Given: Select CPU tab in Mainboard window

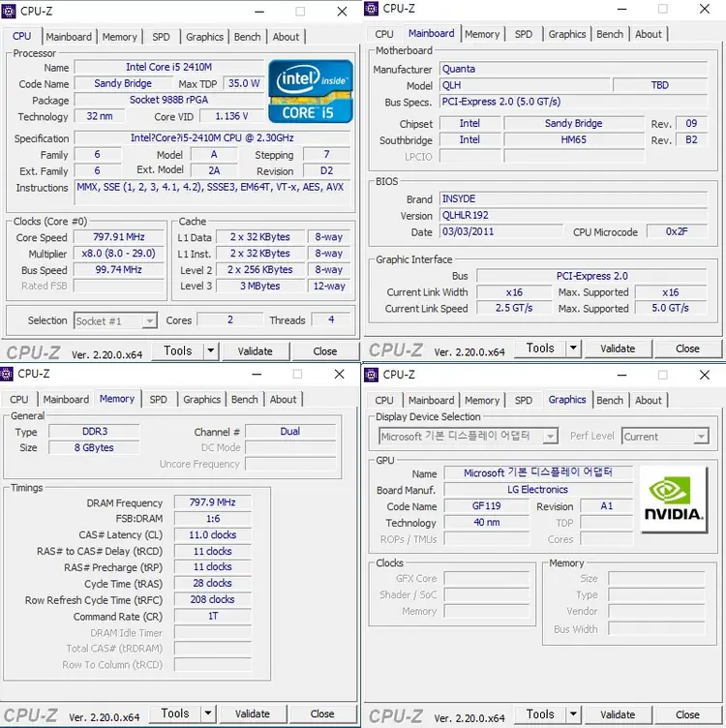Looking at the screenshot, I should click(x=384, y=34).
